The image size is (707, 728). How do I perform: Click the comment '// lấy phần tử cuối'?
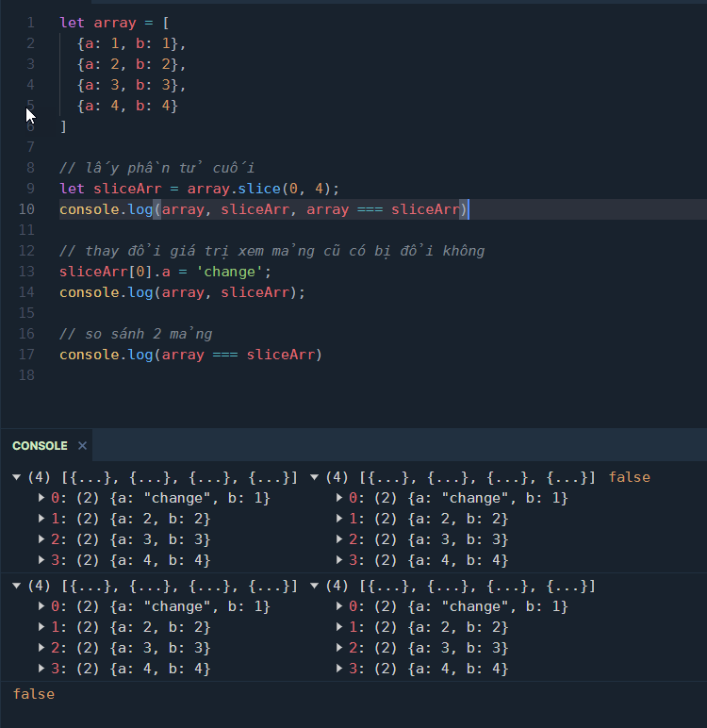coord(156,168)
